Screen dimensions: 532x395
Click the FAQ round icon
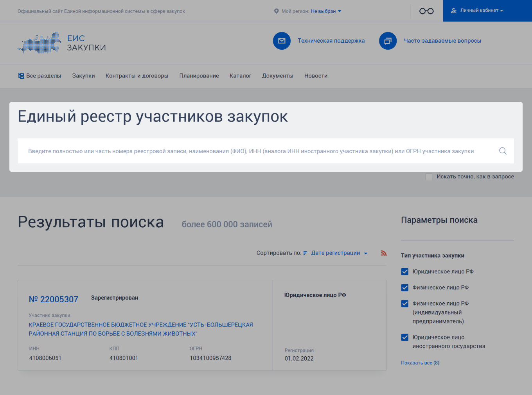[x=388, y=41]
